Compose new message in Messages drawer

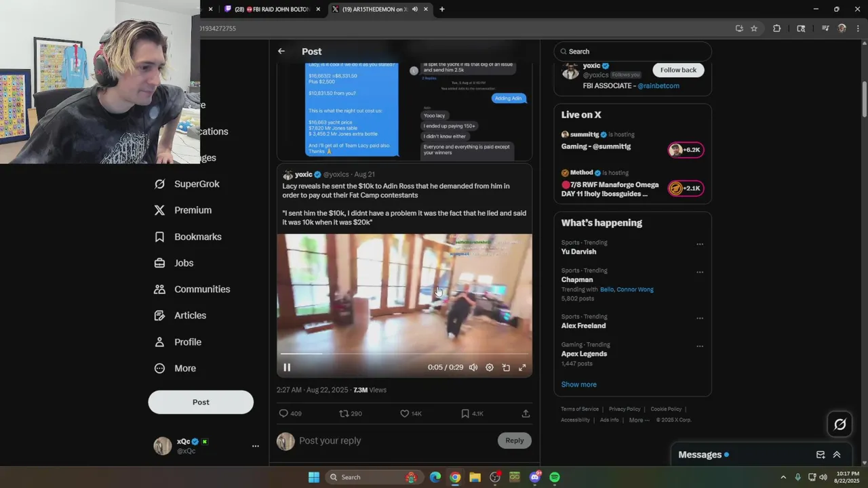[x=821, y=455]
